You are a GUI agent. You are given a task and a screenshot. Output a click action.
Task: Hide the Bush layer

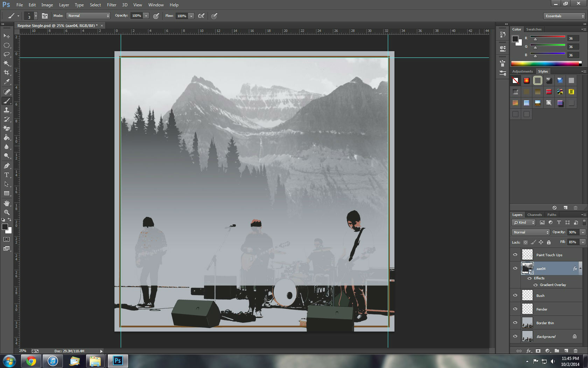click(515, 295)
